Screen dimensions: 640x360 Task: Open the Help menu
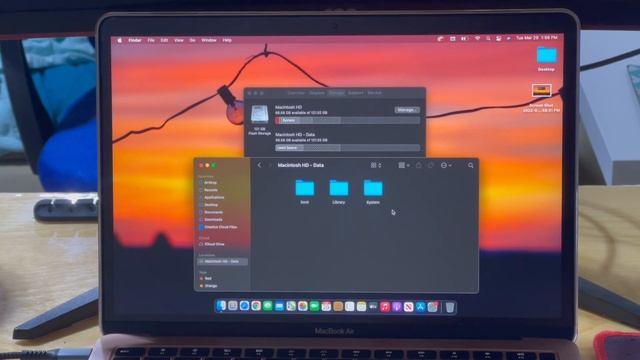point(227,40)
